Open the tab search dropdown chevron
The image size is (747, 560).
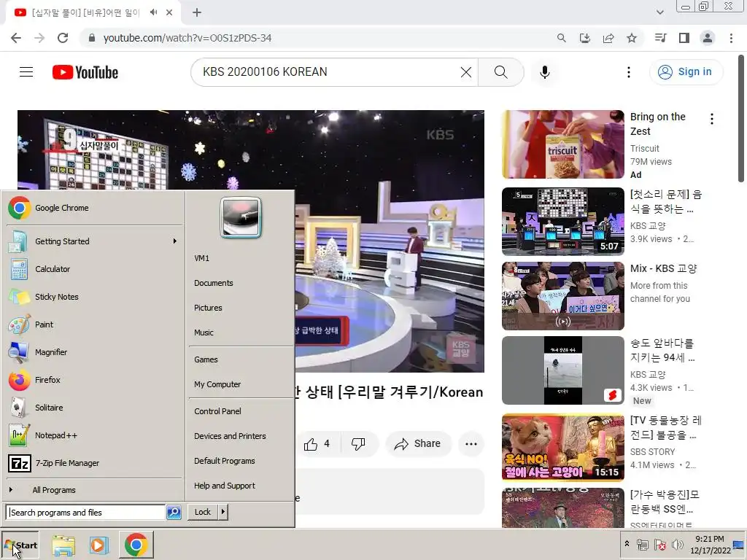[x=659, y=12]
